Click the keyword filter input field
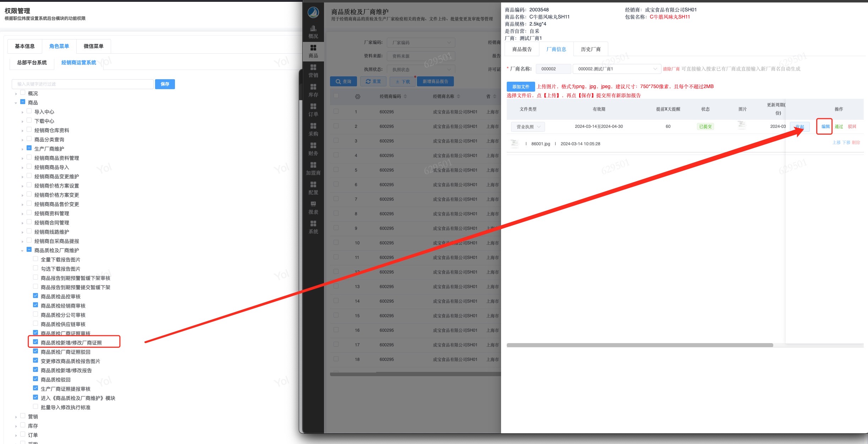This screenshot has width=868, height=444. point(82,84)
